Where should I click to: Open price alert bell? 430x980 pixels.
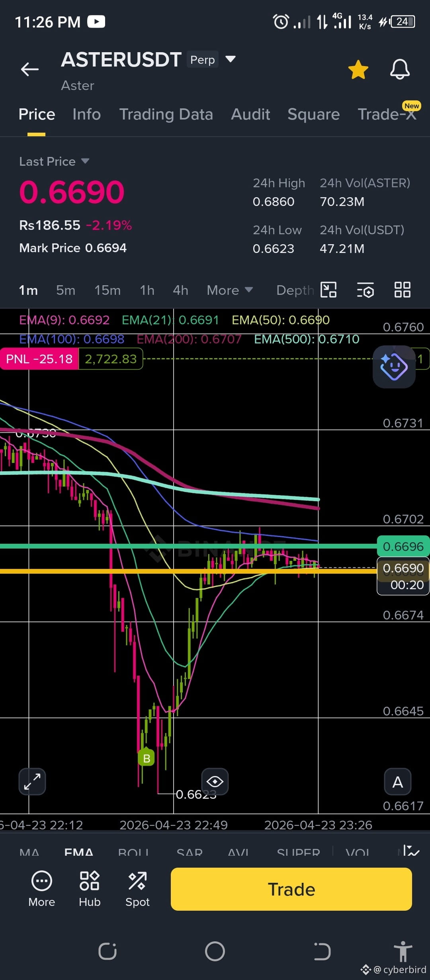click(x=399, y=69)
